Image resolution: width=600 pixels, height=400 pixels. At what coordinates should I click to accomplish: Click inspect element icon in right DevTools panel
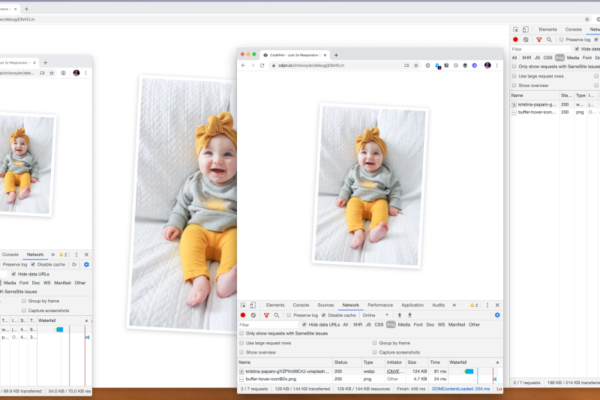click(515, 29)
